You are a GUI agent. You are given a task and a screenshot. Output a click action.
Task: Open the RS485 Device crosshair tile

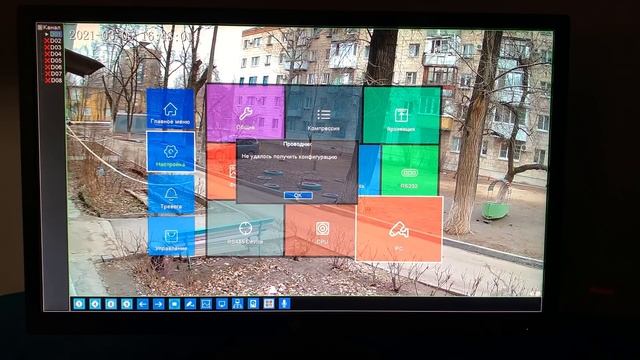click(245, 229)
